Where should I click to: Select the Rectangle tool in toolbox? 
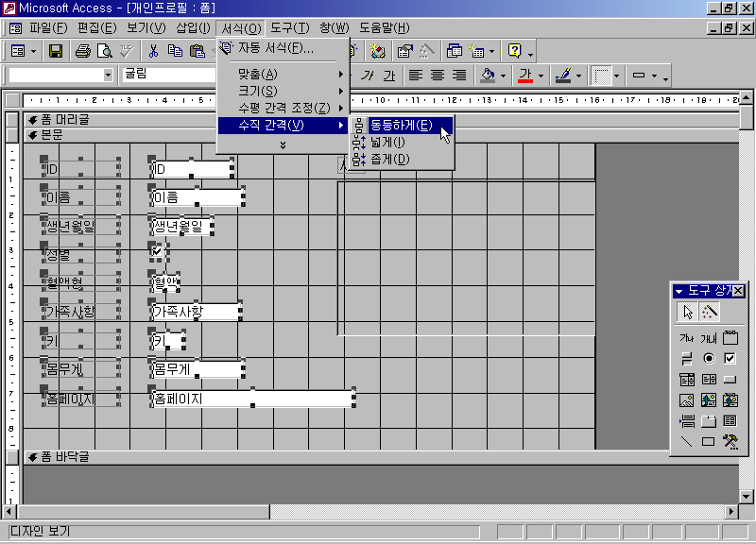click(x=708, y=441)
